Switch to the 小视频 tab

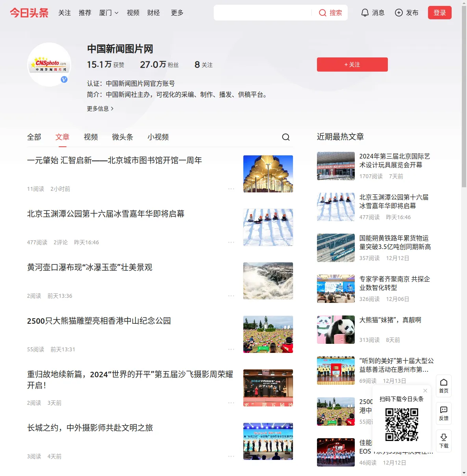158,137
